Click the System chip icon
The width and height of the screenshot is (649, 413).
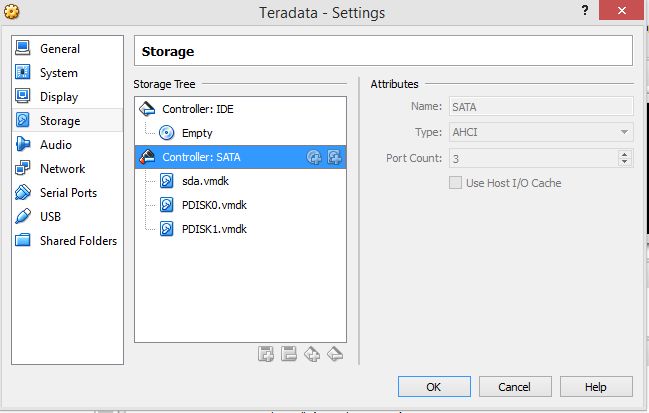(x=23, y=72)
